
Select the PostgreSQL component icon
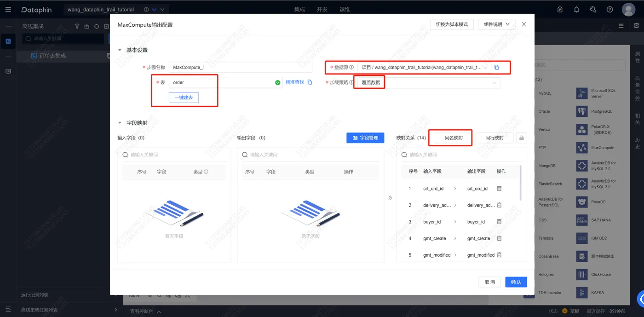tap(582, 111)
